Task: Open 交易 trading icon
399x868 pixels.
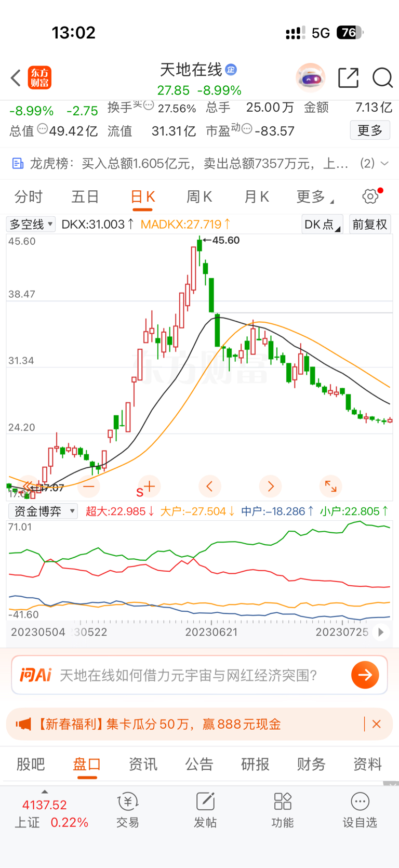Action: coord(128,810)
